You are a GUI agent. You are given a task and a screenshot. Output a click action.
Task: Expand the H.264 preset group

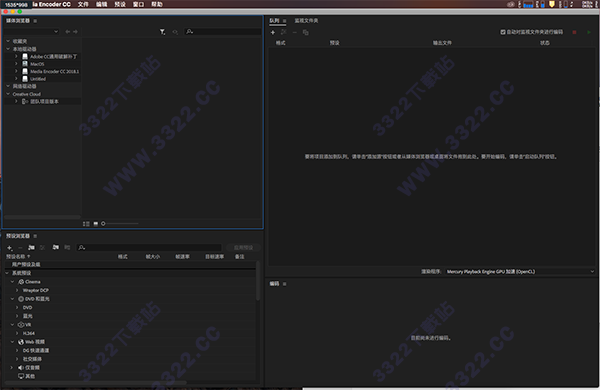[x=17, y=333]
